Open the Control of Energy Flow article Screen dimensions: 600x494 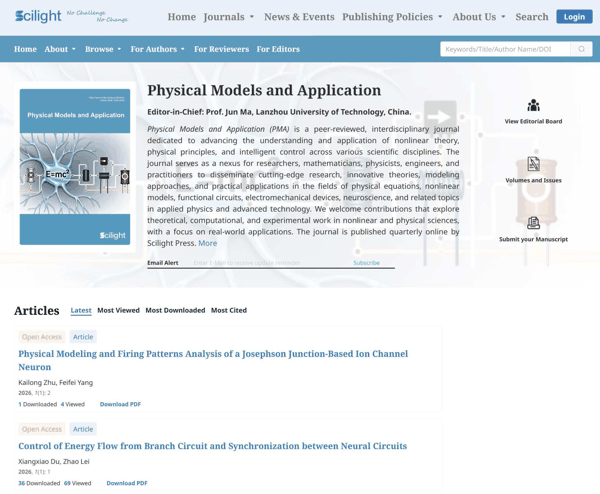pos(212,446)
